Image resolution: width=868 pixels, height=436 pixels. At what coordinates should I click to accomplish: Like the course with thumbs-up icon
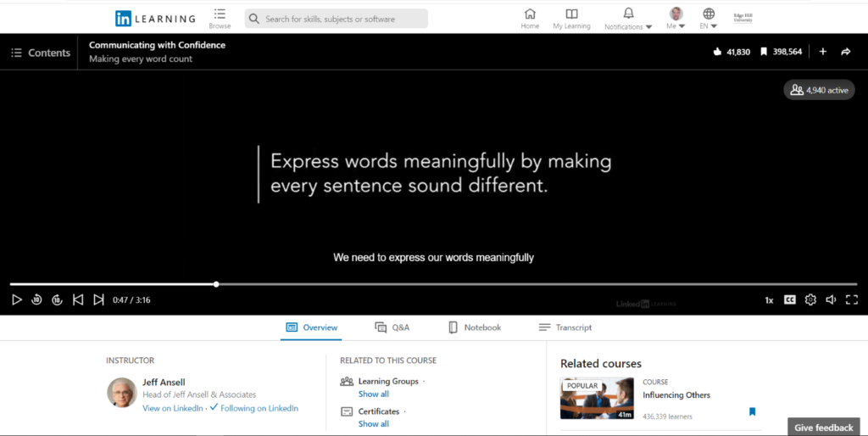717,52
